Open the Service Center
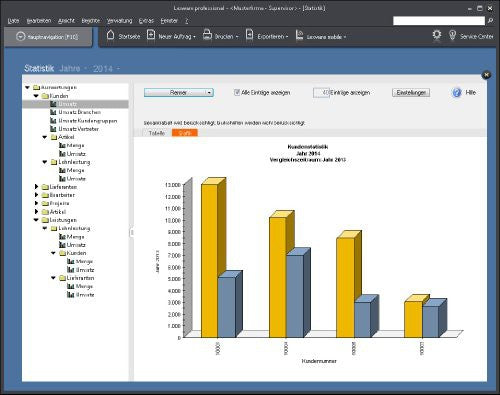Viewport: 500px width, 395px height. coord(471,36)
